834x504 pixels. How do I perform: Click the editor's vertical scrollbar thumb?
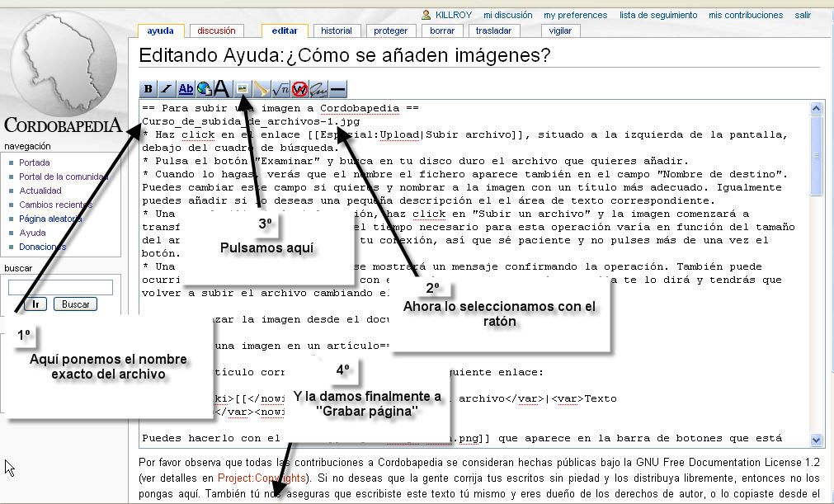pyautogui.click(x=817, y=156)
